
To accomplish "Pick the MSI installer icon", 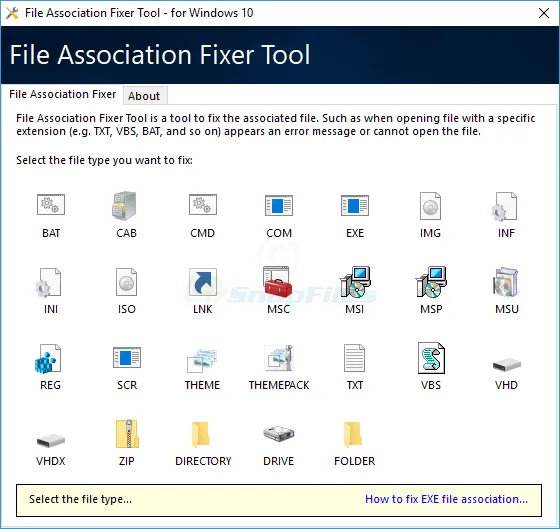I will click(x=355, y=282).
